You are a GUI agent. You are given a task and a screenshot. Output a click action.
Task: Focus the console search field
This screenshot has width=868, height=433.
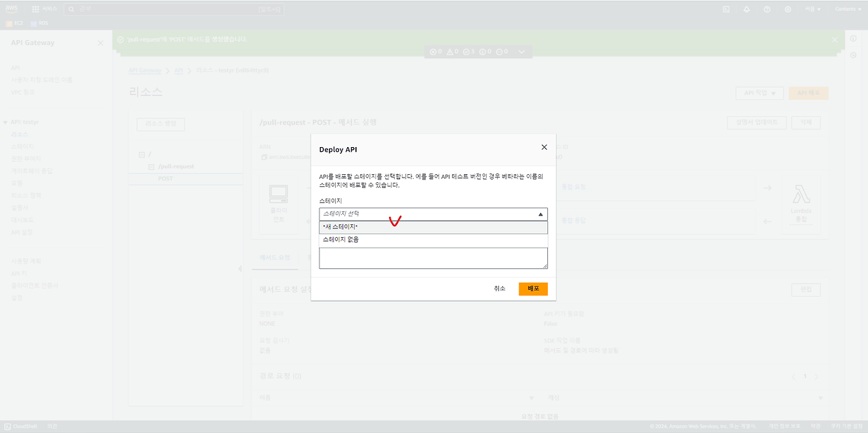[x=174, y=9]
